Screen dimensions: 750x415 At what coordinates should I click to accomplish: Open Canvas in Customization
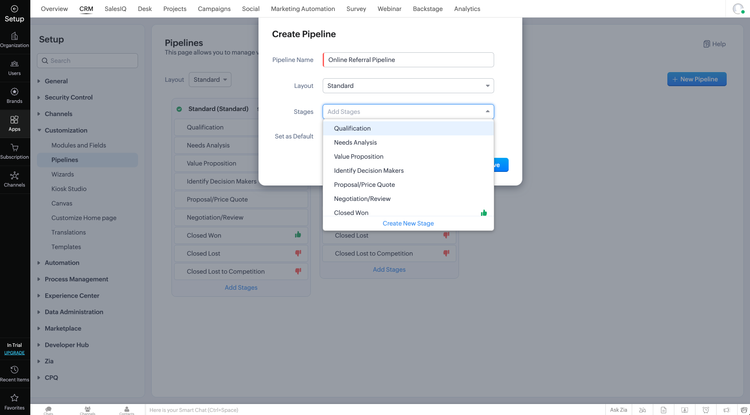pos(62,204)
